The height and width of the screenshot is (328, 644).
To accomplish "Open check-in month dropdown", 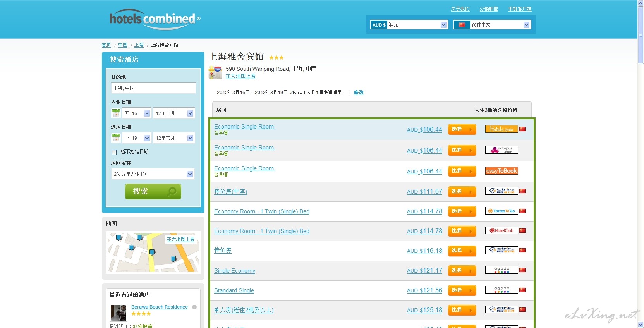I will tap(174, 113).
